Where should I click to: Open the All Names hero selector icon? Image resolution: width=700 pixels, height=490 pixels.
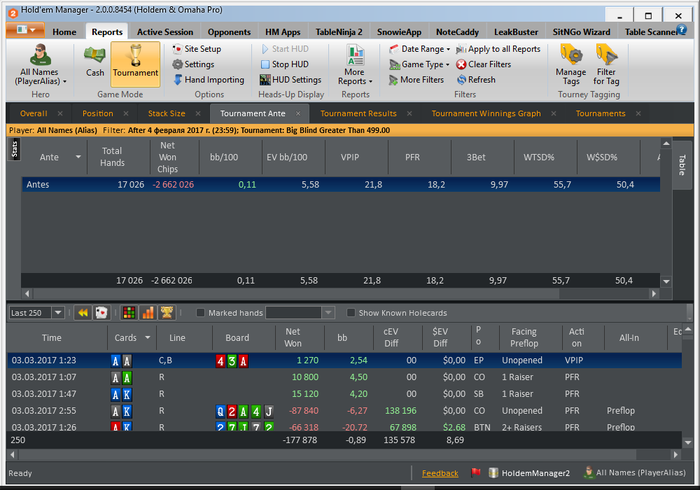point(40,55)
